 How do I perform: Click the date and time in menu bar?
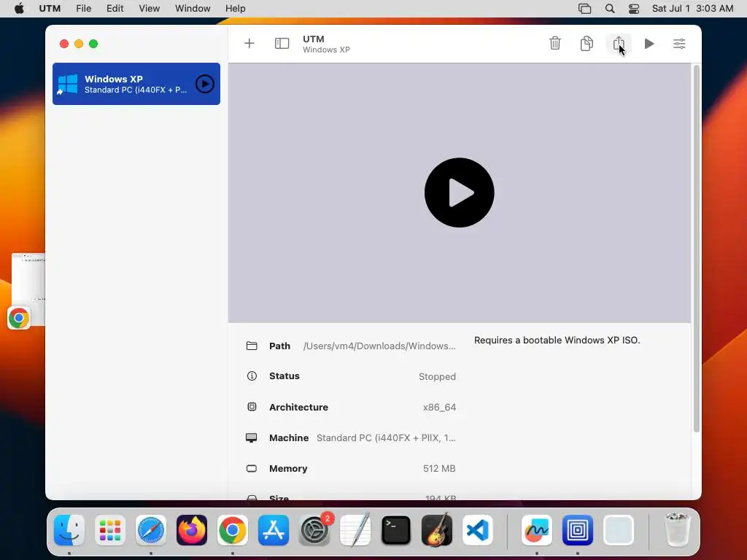coord(693,9)
